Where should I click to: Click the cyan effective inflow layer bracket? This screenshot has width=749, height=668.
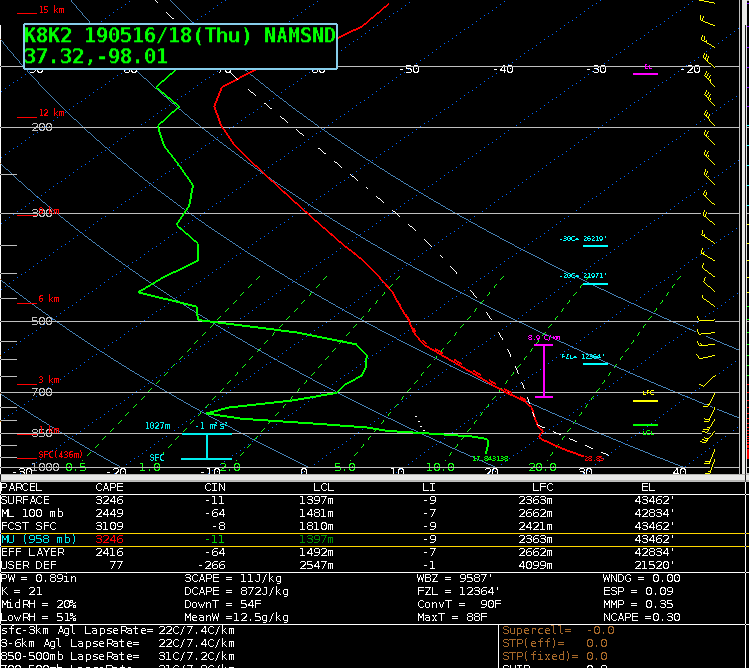206,446
